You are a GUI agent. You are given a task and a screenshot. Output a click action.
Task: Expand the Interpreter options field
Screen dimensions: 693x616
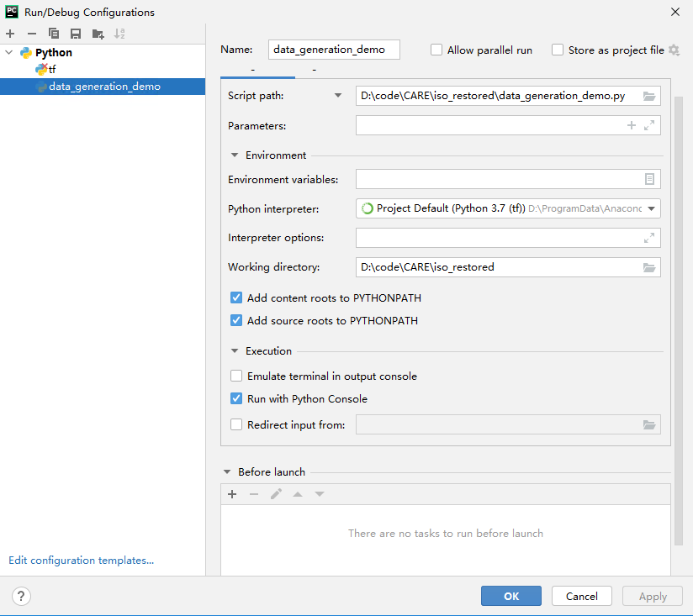click(648, 238)
